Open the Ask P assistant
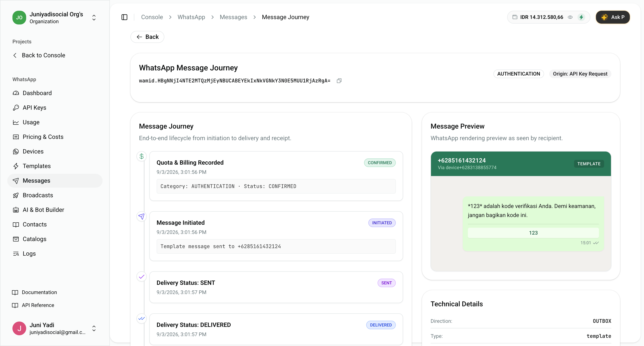The width and height of the screenshot is (644, 346). pos(612,17)
